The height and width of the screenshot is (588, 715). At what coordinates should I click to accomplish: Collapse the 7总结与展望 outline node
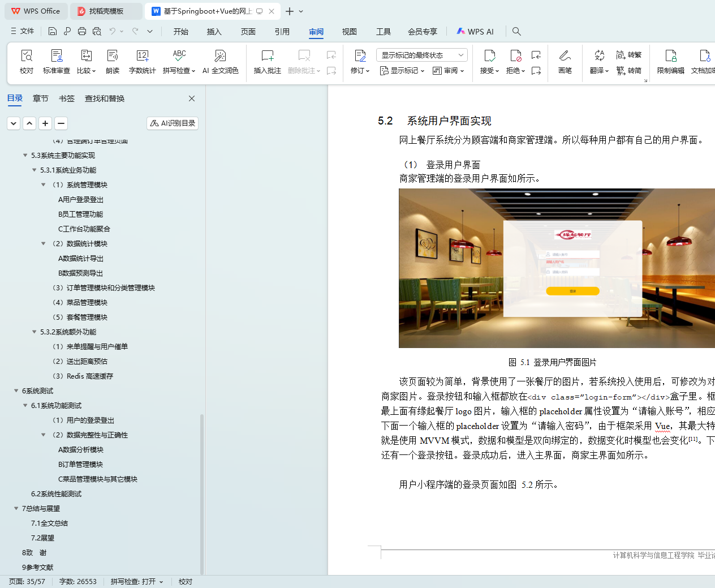(16, 508)
